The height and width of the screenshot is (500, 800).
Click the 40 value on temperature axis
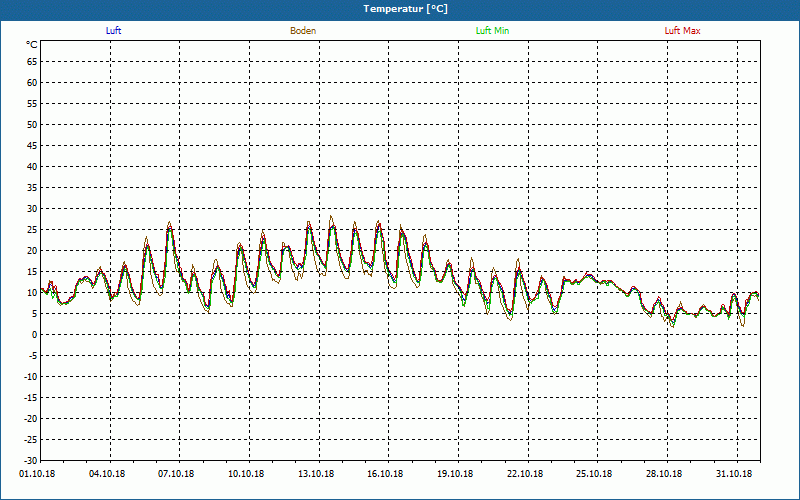click(x=32, y=167)
